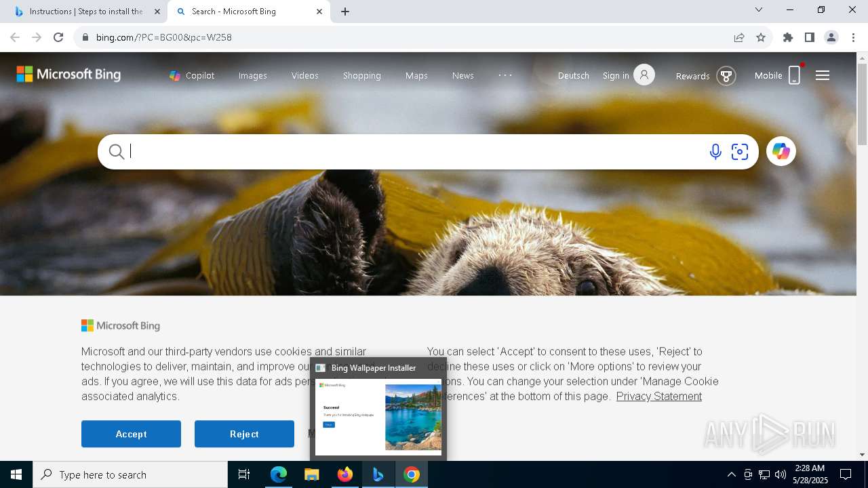The image size is (868, 488).
Task: Open Videos in Bing navigation
Action: (305, 75)
